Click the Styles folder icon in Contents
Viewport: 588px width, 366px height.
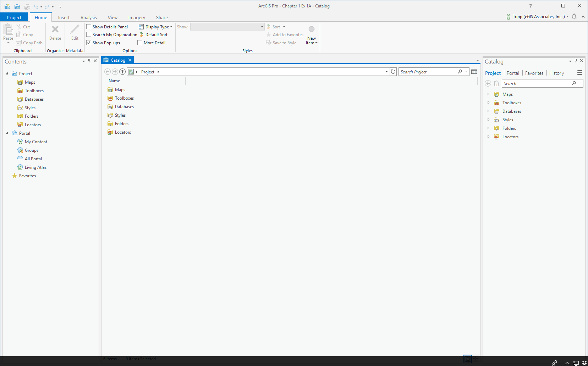pos(20,108)
